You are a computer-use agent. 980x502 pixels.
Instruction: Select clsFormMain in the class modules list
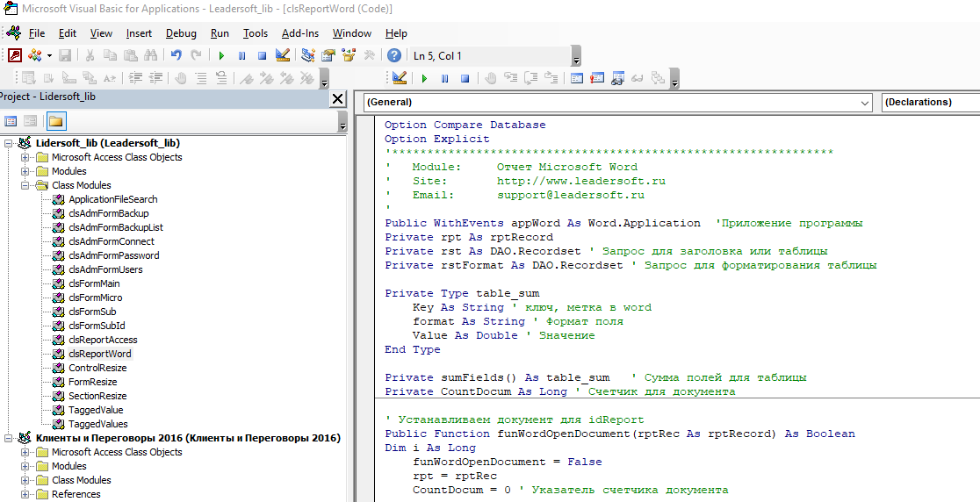[x=94, y=283]
